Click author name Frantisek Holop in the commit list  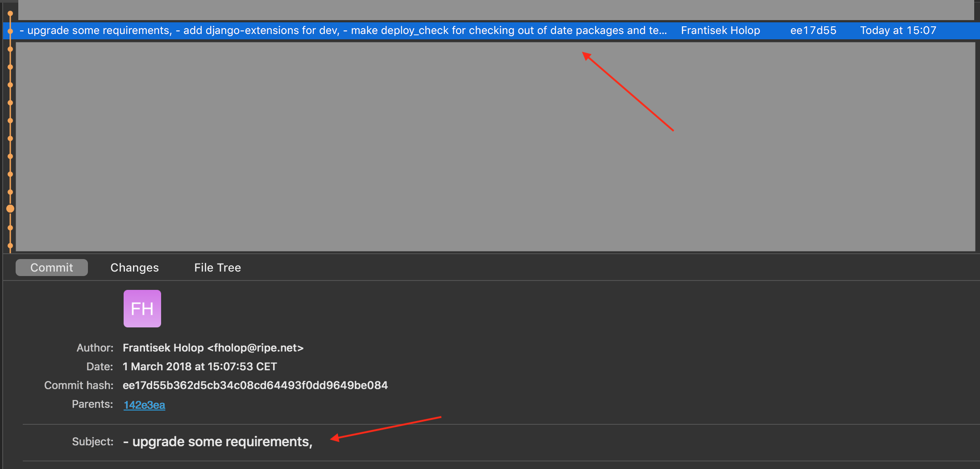point(720,30)
